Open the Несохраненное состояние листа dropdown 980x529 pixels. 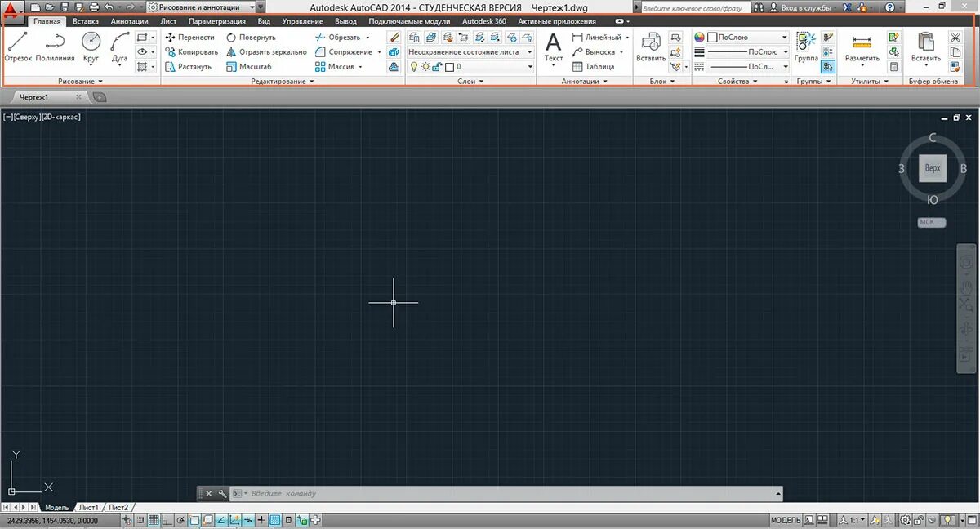(470, 52)
